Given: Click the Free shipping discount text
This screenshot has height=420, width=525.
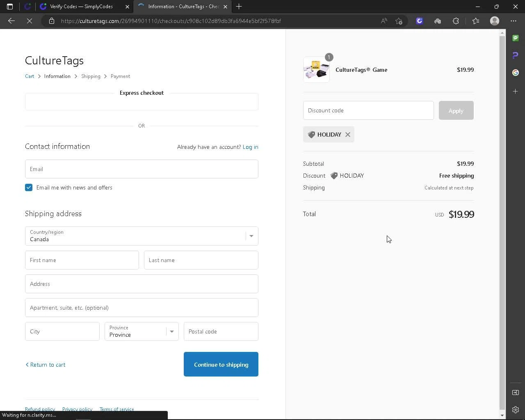Looking at the screenshot, I should tap(457, 176).
